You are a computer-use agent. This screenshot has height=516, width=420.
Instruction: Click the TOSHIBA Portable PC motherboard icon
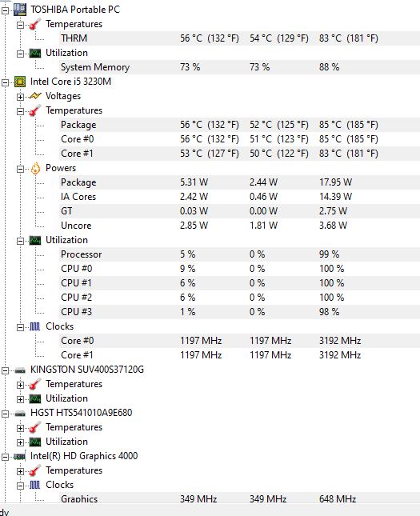click(20, 10)
